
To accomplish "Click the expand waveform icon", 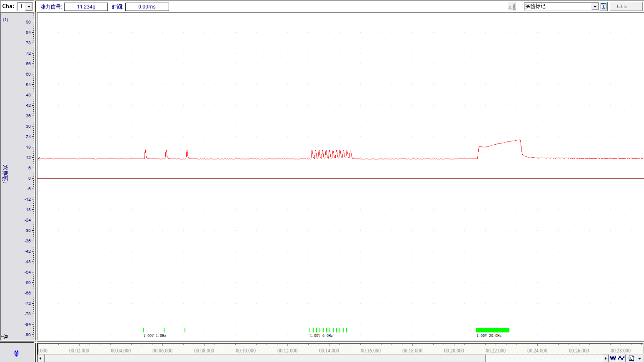I will (x=621, y=358).
